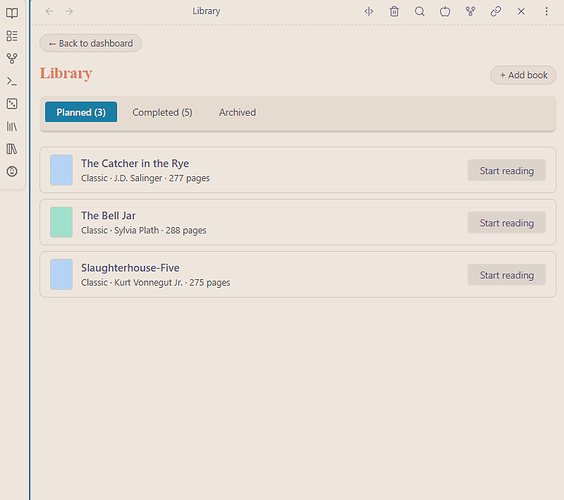Select the Planned (3) tab

[x=81, y=112]
